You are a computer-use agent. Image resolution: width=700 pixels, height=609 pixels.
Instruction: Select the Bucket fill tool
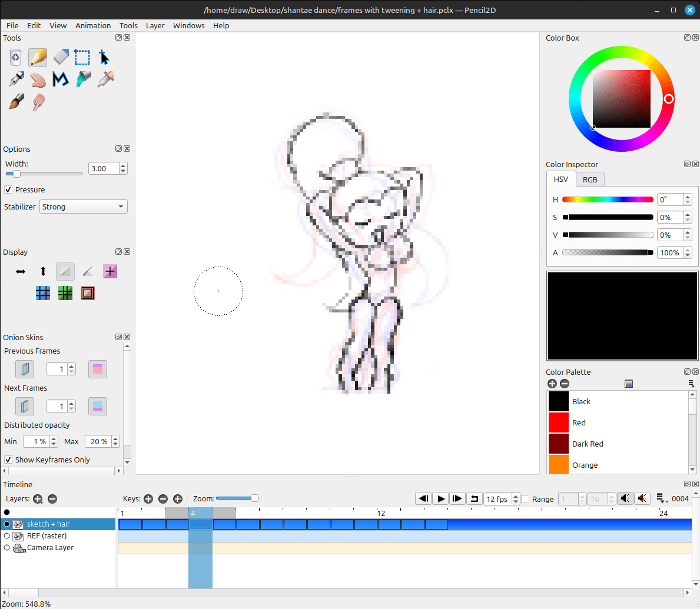(83, 79)
